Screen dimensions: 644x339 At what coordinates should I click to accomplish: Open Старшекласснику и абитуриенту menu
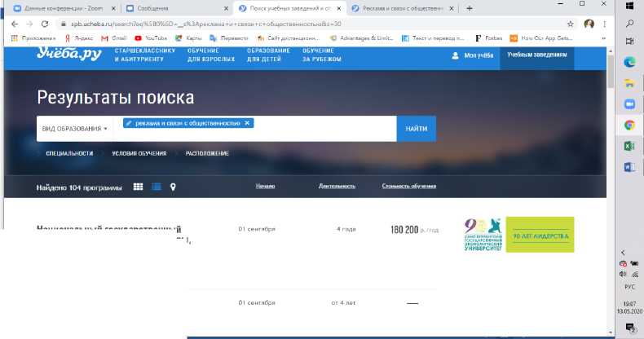[144, 55]
